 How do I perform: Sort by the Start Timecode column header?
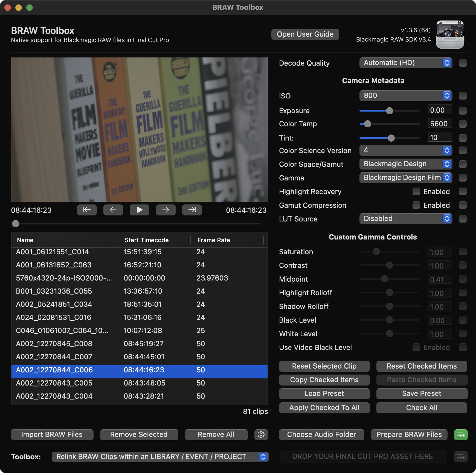(x=147, y=240)
